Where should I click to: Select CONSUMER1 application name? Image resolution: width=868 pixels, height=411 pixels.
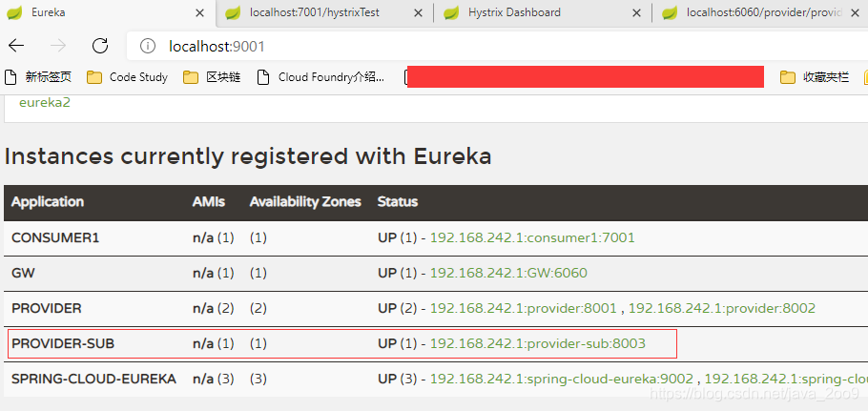pyautogui.click(x=55, y=237)
